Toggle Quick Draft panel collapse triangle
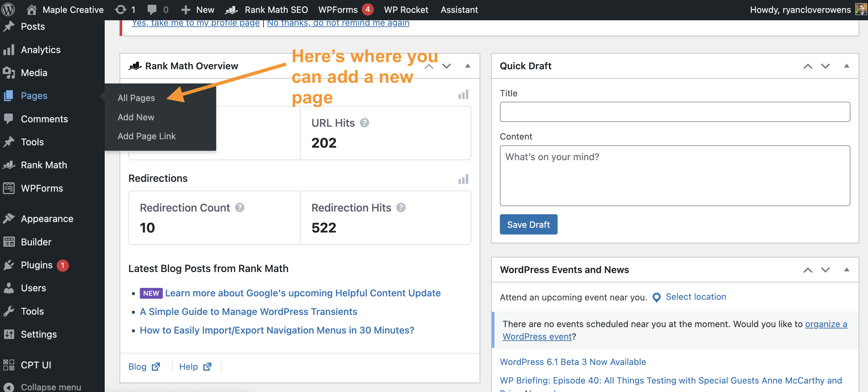 click(x=846, y=66)
